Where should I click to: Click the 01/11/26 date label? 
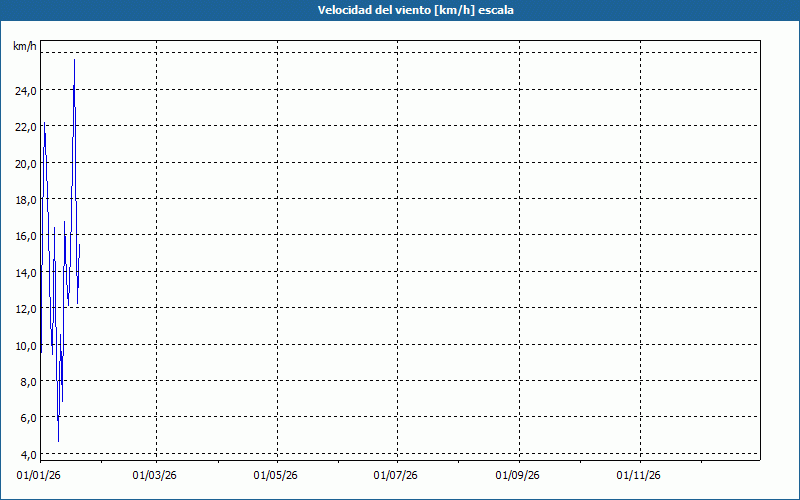pyautogui.click(x=638, y=476)
